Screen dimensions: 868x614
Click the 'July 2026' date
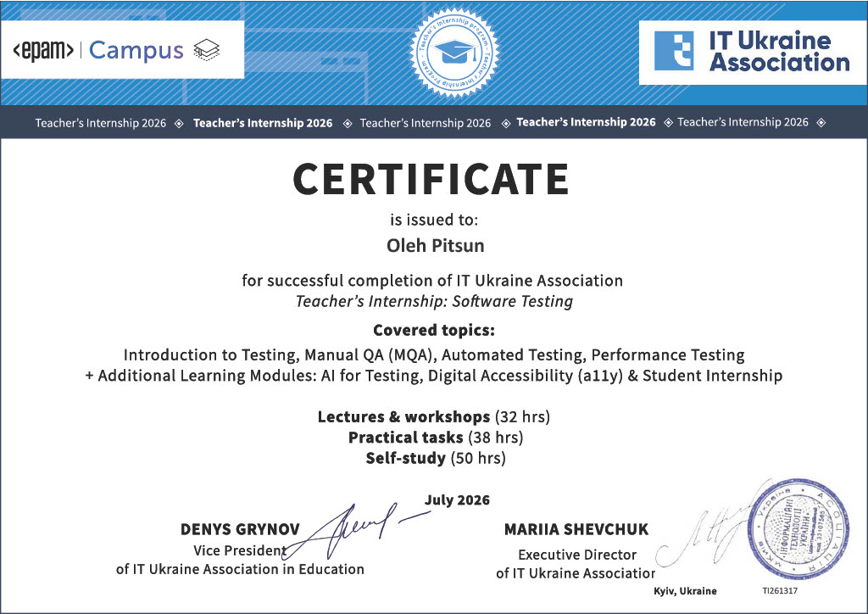(457, 500)
